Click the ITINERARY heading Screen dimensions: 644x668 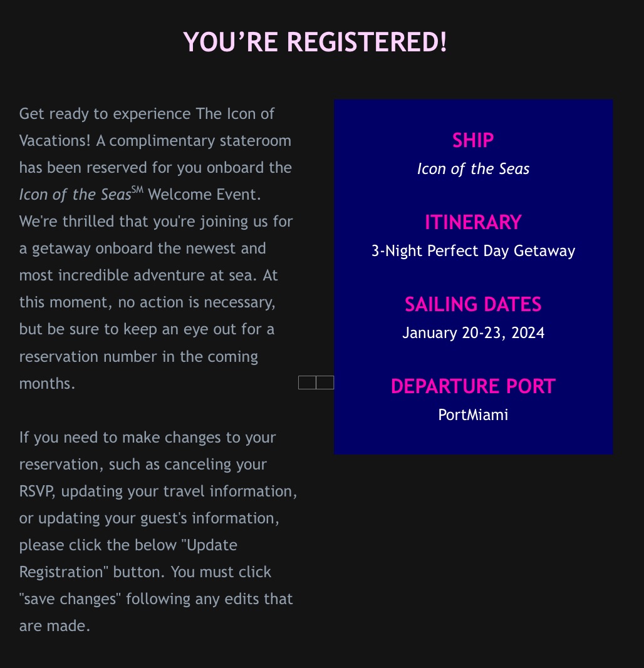point(473,222)
